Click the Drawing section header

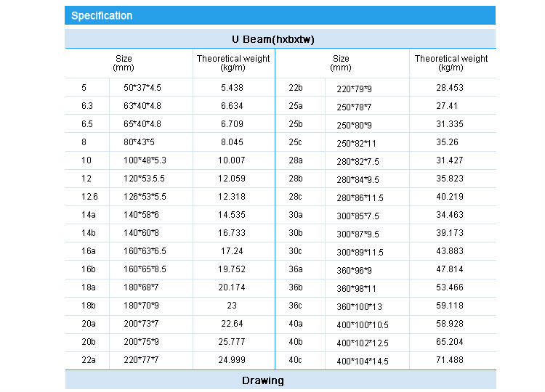coord(262,380)
